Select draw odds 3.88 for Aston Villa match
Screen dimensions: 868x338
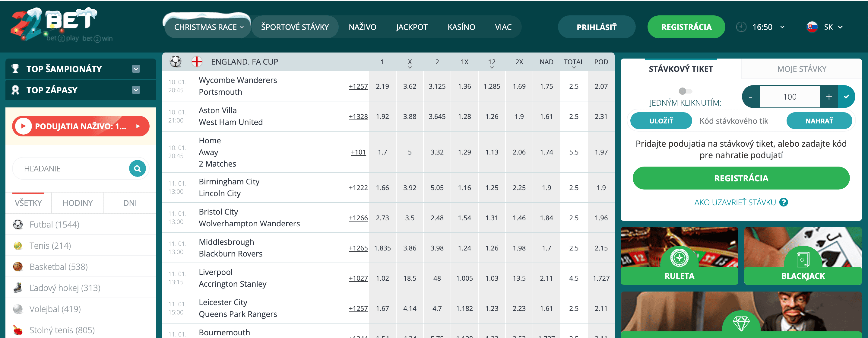[x=410, y=116]
